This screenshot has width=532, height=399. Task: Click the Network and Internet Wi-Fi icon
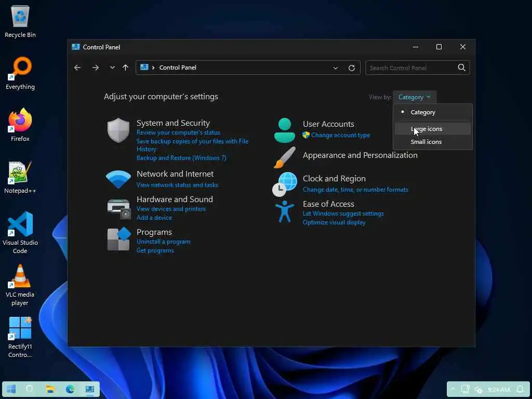pos(118,179)
